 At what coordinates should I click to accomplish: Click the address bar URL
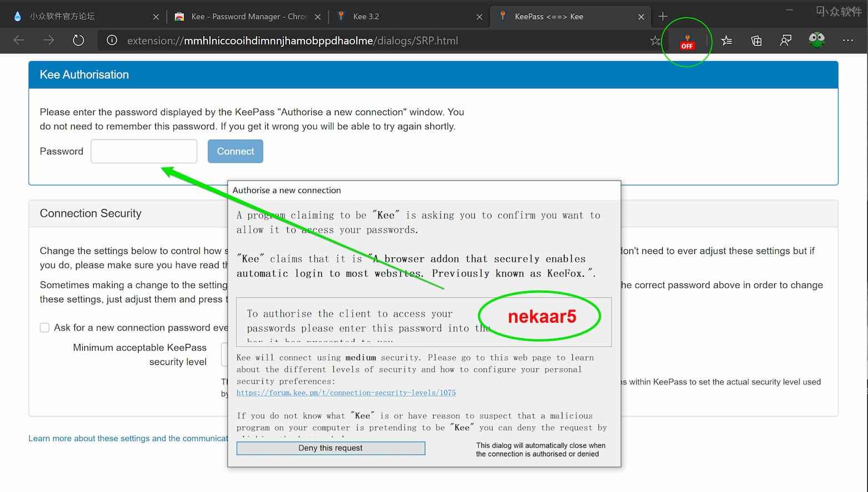292,40
